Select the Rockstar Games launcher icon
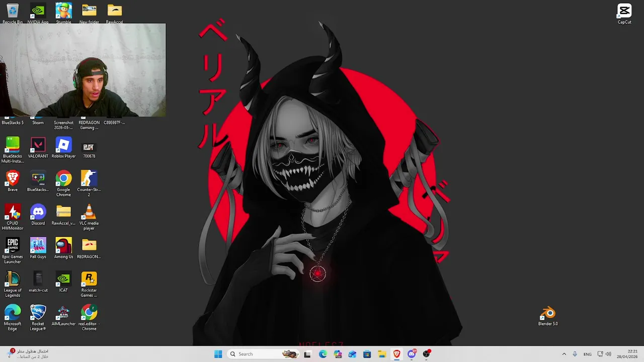The height and width of the screenshot is (362, 644). coord(89,284)
